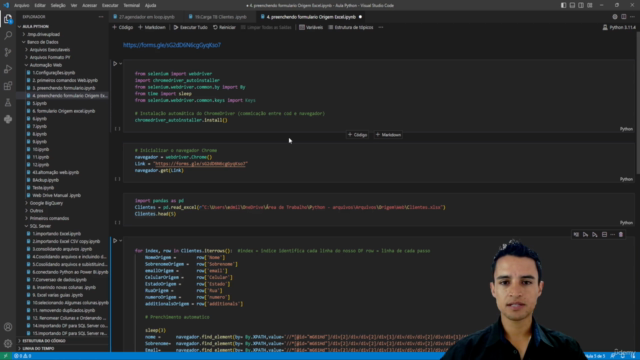640x360 pixels.
Task: Open Source Control view in activity bar
Action: (8, 52)
